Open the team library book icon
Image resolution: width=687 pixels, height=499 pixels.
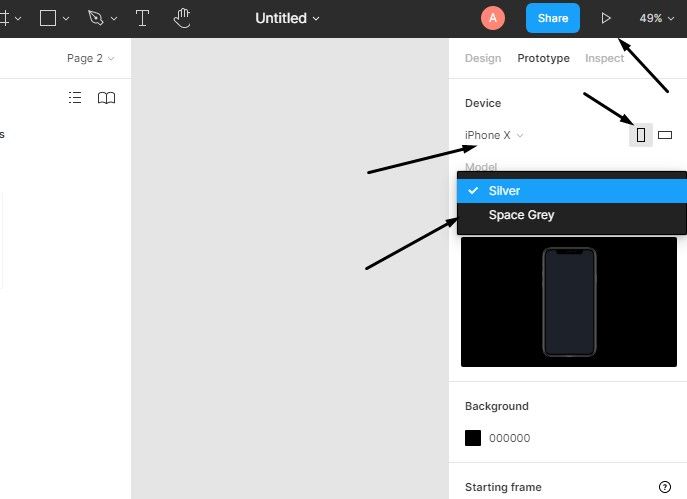point(106,98)
